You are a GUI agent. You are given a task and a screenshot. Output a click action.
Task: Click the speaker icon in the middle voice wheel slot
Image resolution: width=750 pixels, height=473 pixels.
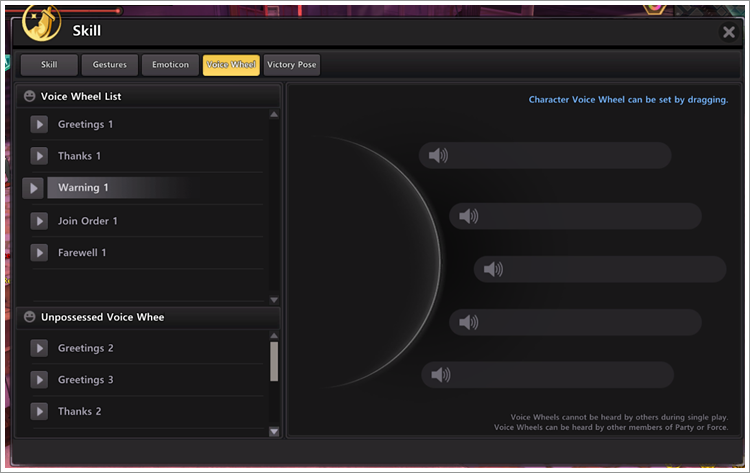click(493, 269)
